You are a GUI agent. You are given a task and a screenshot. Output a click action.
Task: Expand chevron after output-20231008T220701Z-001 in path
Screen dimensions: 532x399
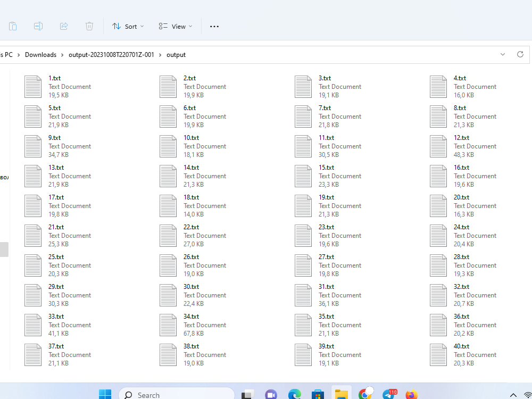click(160, 55)
